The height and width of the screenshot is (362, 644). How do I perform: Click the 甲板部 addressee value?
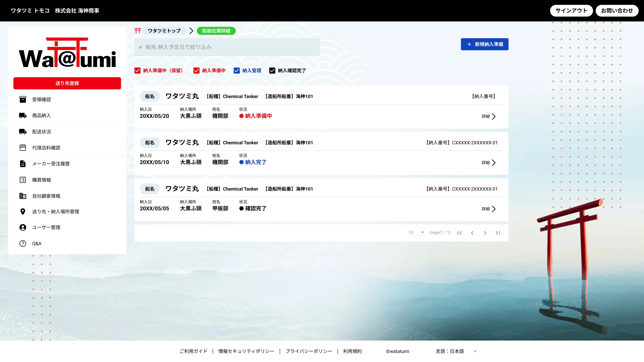[x=220, y=208]
